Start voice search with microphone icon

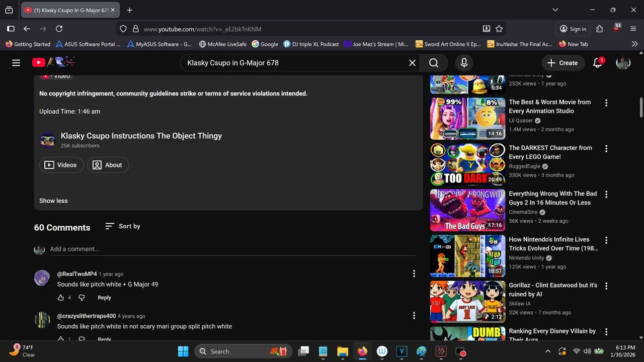(464, 63)
